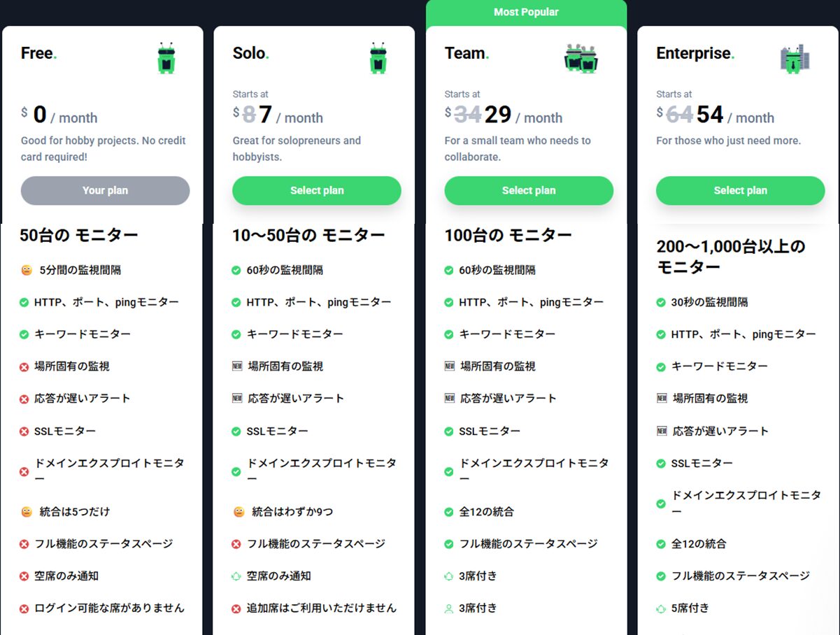Click the Team plan robots icon
840x635 pixels.
tap(581, 58)
